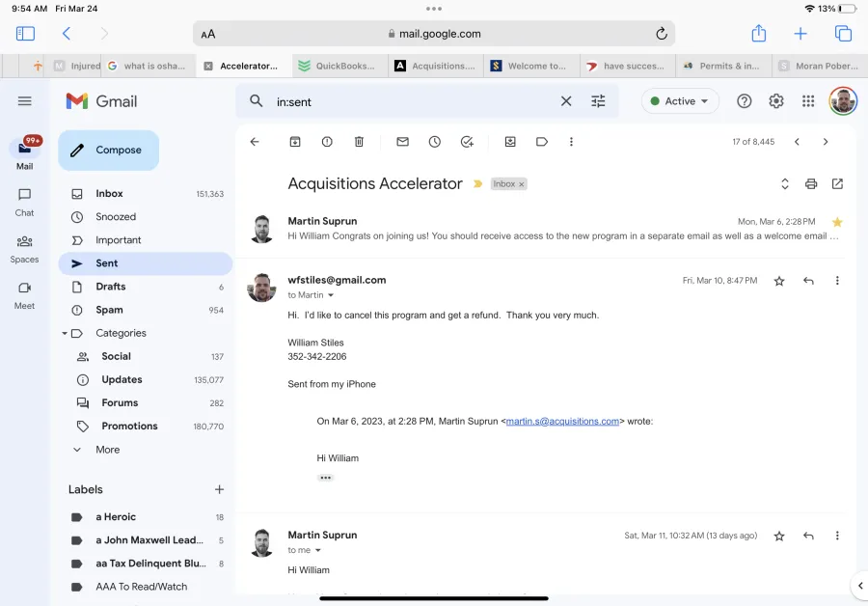Open the Google apps grid
868x606 pixels.
click(x=808, y=101)
